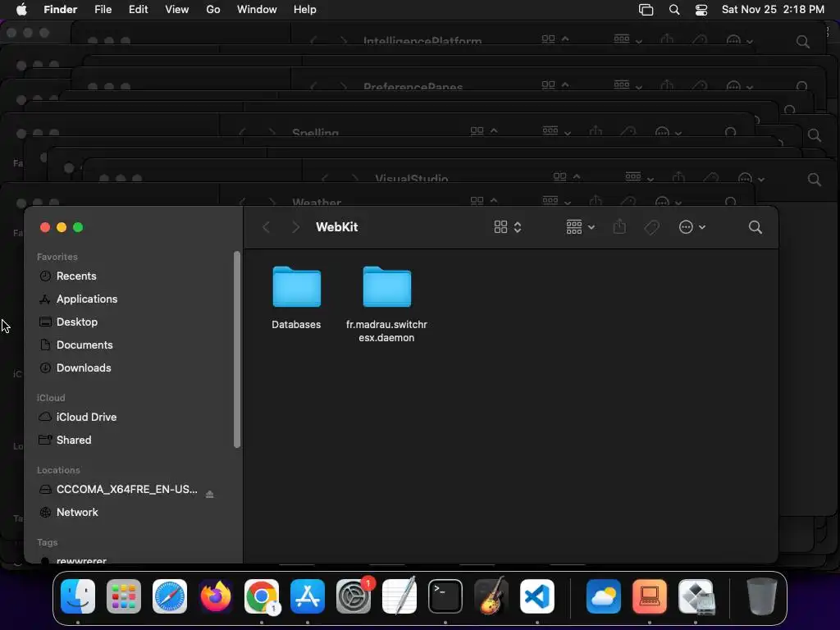Select the CCCOMA_X64FRE_EN-US volume
Screen dimensions: 840x630
tap(126, 489)
